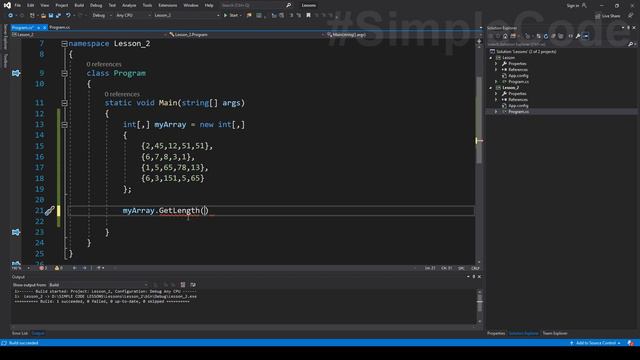The image size is (640, 360).
Task: Open the Extensions menu
Action: click(168, 5)
